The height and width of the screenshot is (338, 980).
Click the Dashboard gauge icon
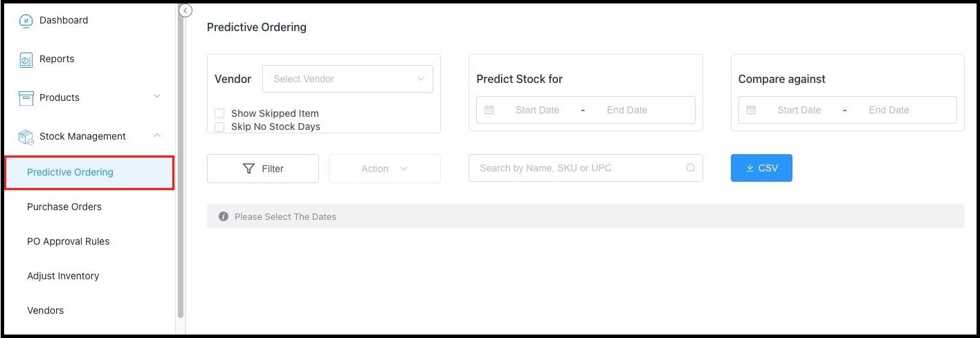click(26, 21)
